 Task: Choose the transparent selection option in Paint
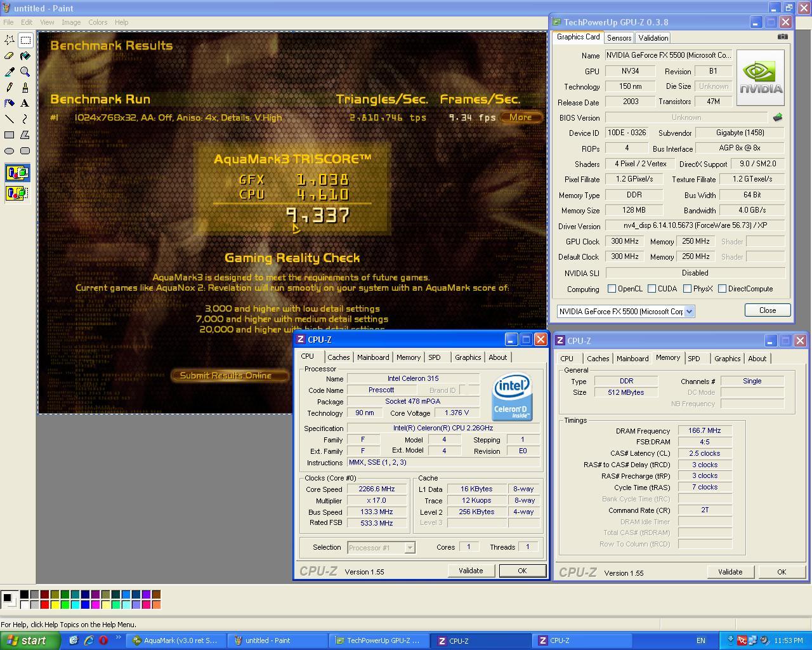17,193
